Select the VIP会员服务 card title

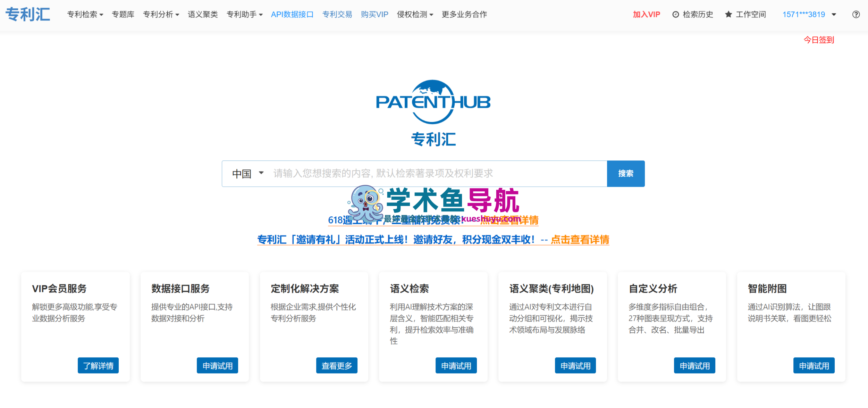pos(59,289)
